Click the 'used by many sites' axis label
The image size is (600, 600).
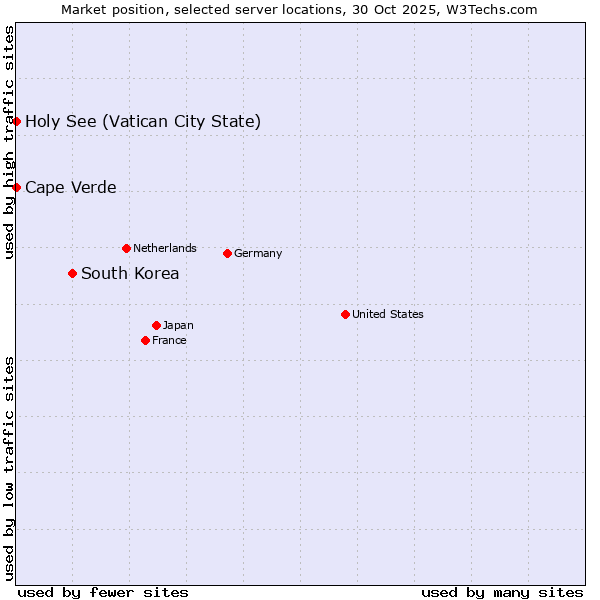tap(502, 592)
